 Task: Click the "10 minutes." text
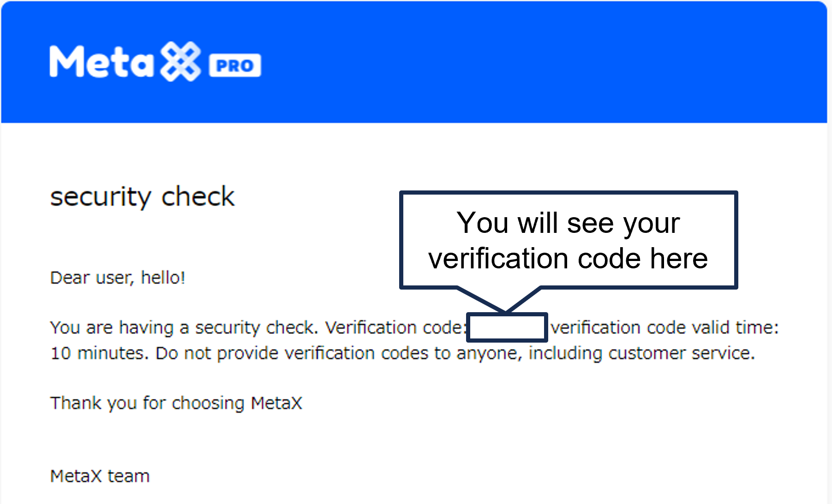click(99, 353)
